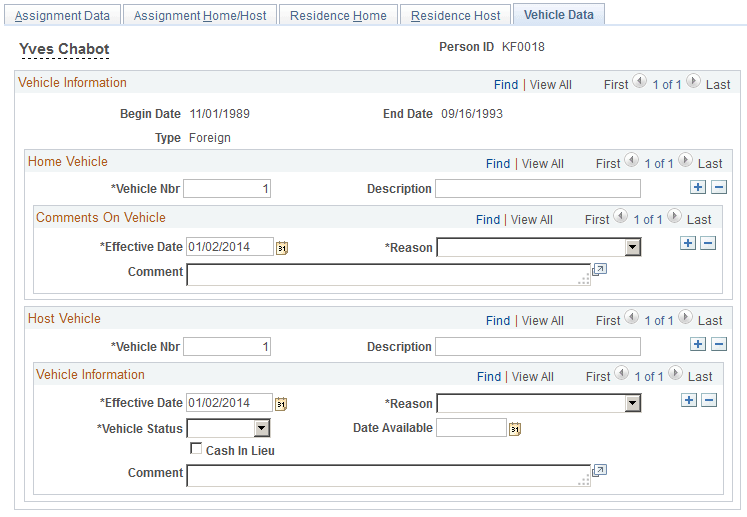747x517 pixels.
Task: Click the Type value Foreign
Action: pos(210,138)
